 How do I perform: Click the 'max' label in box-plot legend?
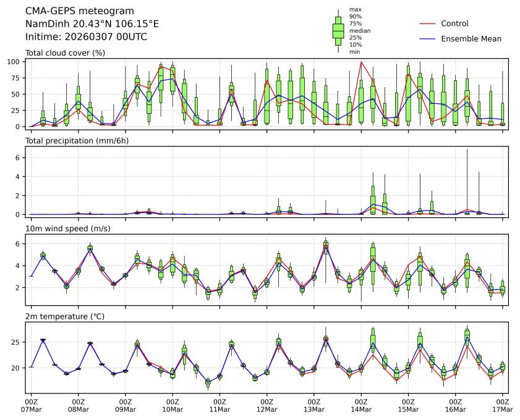pyautogui.click(x=354, y=9)
